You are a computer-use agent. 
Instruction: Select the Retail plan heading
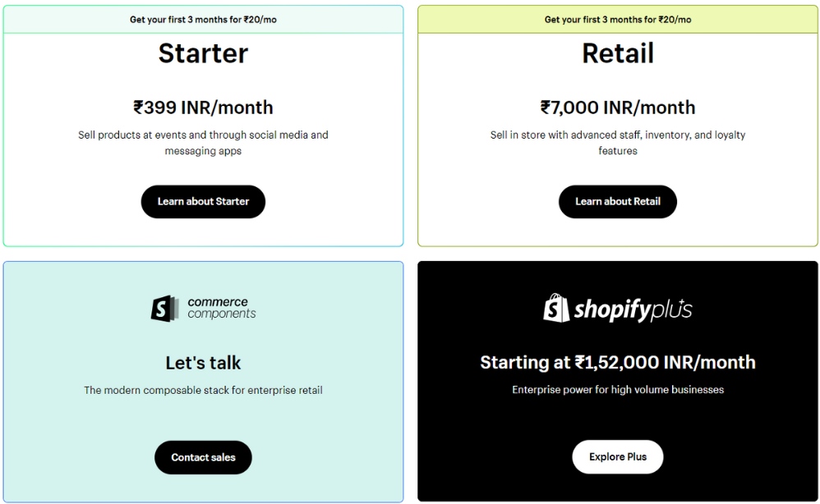tap(617, 53)
